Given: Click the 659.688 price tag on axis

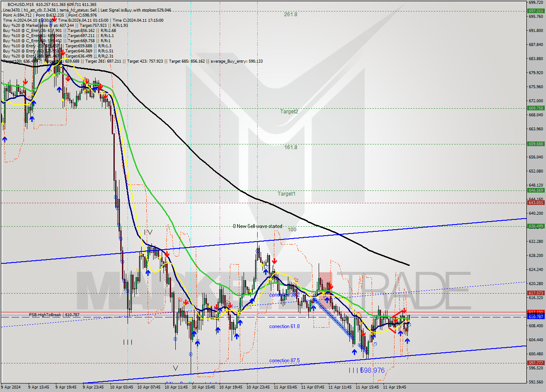Looking at the screenshot, I should click(x=535, y=144).
